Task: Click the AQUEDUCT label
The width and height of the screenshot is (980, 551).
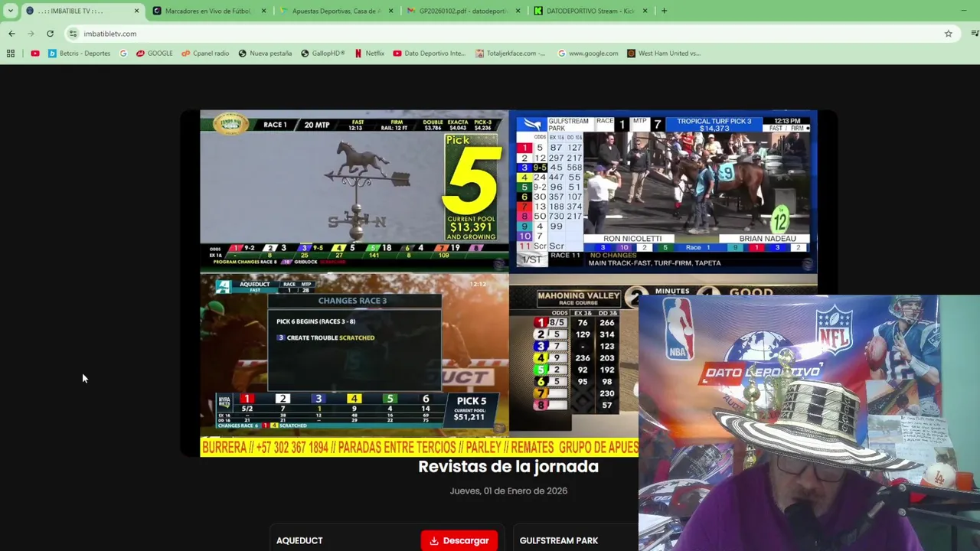Action: [299, 540]
